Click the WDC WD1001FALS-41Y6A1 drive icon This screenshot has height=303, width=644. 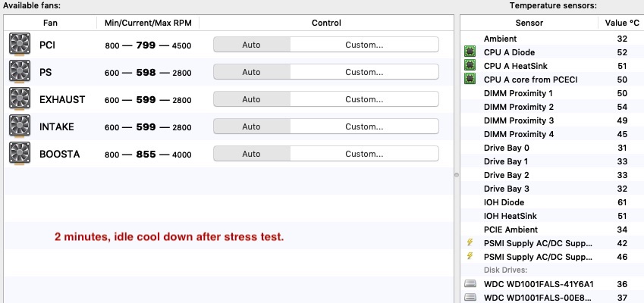(470, 284)
